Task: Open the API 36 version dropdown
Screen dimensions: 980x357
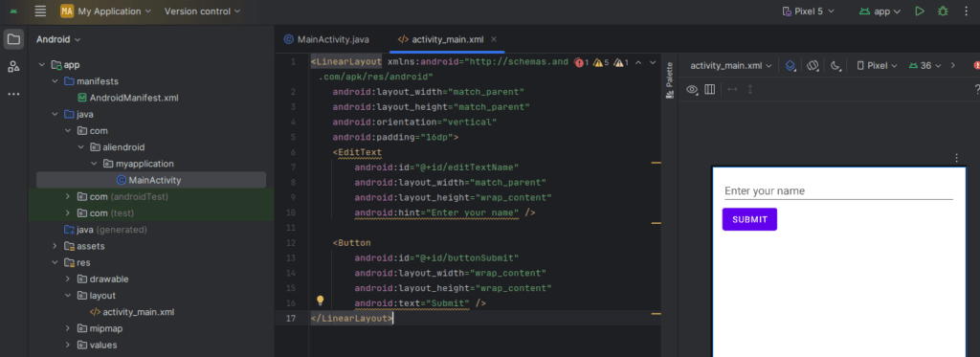Action: pyautogui.click(x=924, y=66)
